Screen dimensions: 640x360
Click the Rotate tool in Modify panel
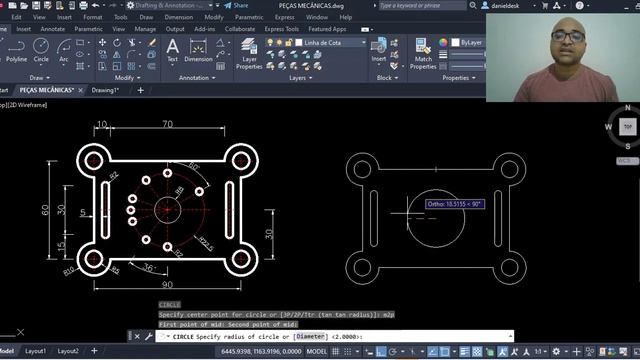point(117,42)
